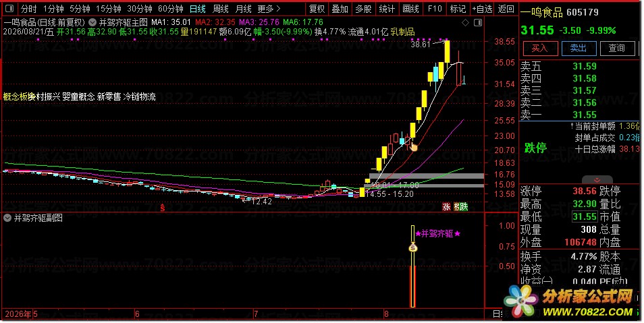Click the 卖四 price 31.58

(x=585, y=78)
